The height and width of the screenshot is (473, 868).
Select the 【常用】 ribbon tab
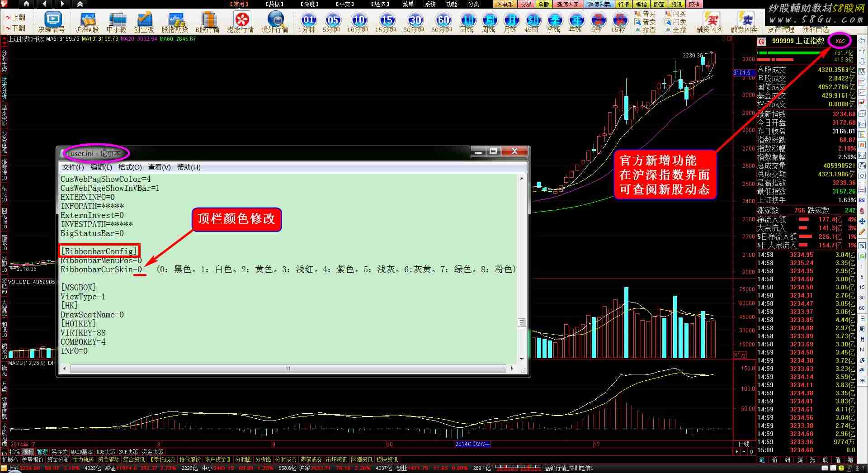239,4
